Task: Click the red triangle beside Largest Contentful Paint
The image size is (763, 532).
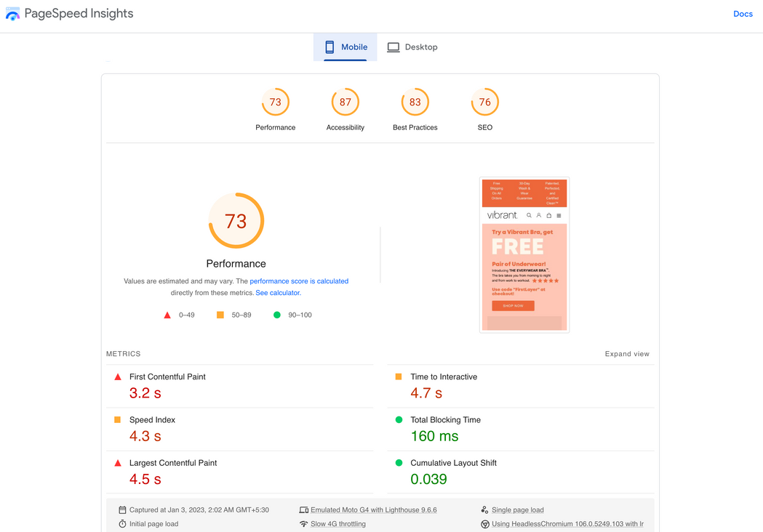Action: [118, 463]
